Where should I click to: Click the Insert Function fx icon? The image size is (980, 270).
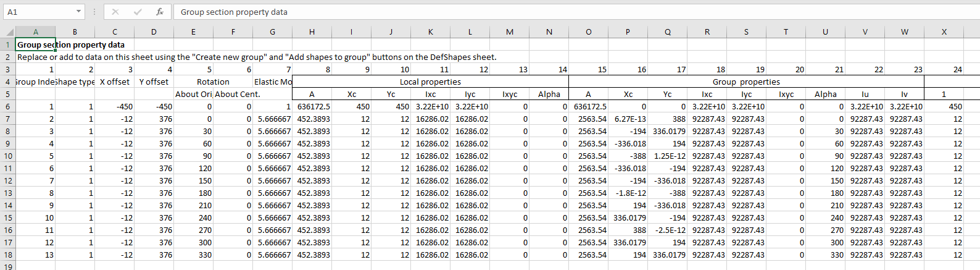click(160, 12)
